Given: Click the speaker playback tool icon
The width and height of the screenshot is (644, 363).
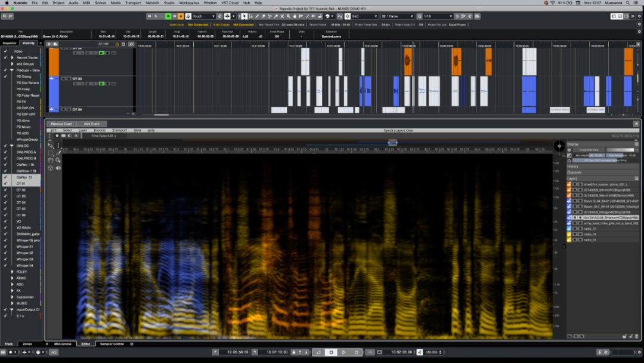Looking at the screenshot, I should point(58,168).
